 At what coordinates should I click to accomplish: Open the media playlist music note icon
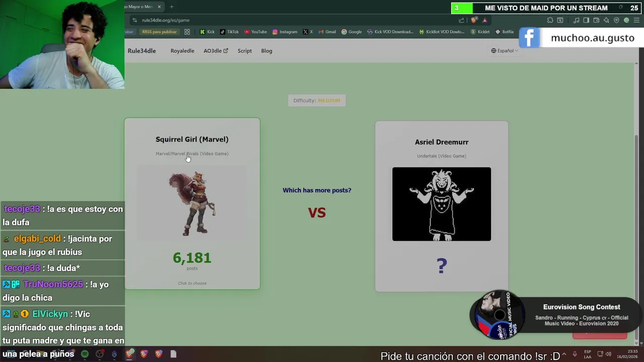tap(577, 20)
